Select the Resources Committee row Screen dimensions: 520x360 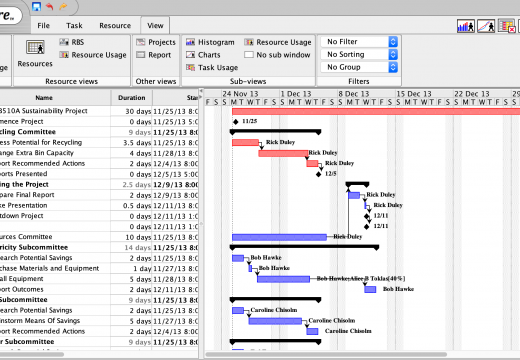26,237
